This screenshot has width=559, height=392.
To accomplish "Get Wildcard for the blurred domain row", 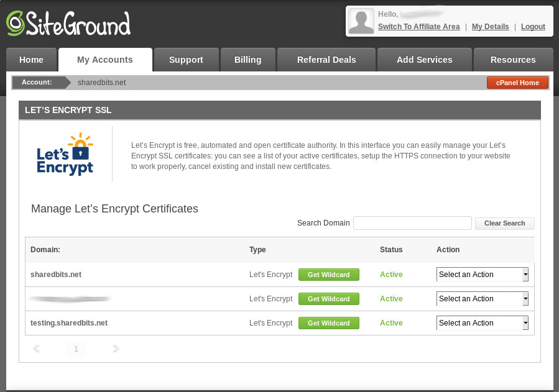I will click(329, 299).
